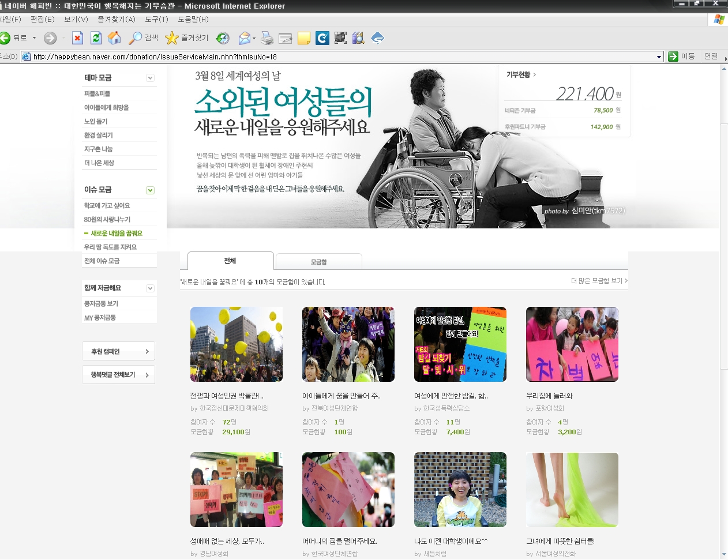Open the Mail envelope icon
Viewport: 728px width, 560px height.
coord(245,38)
